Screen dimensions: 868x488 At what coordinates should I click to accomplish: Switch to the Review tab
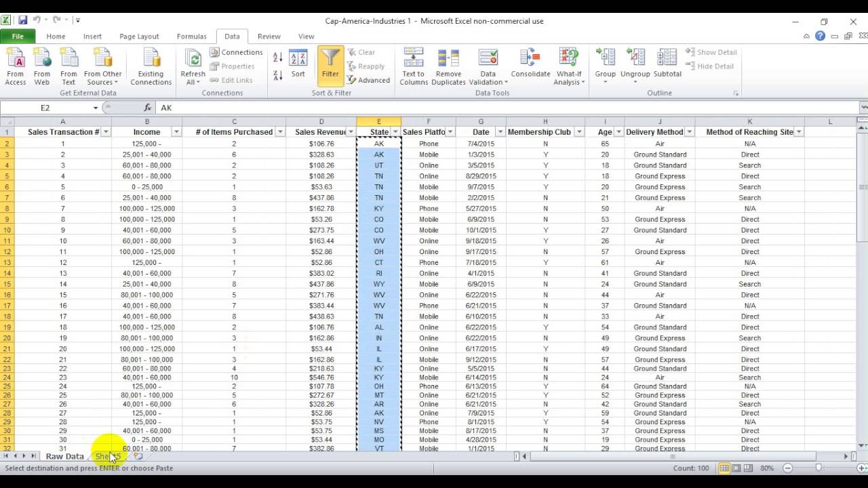pos(269,37)
